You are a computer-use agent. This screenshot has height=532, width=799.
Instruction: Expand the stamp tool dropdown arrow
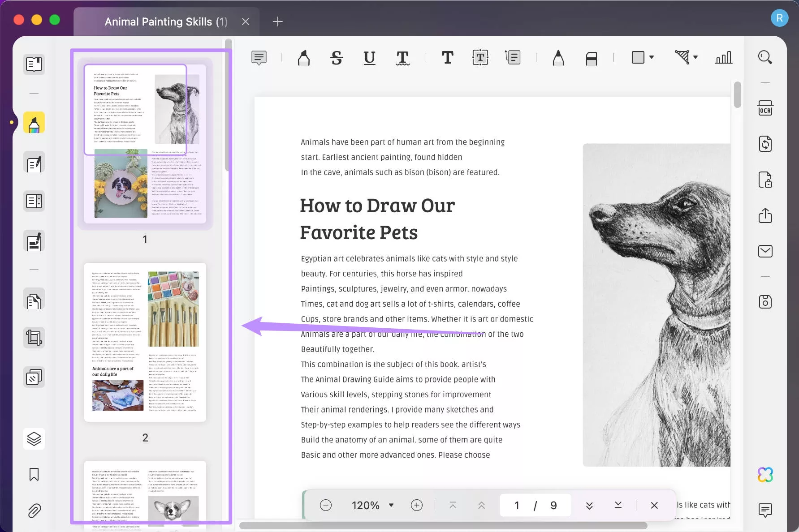(695, 57)
